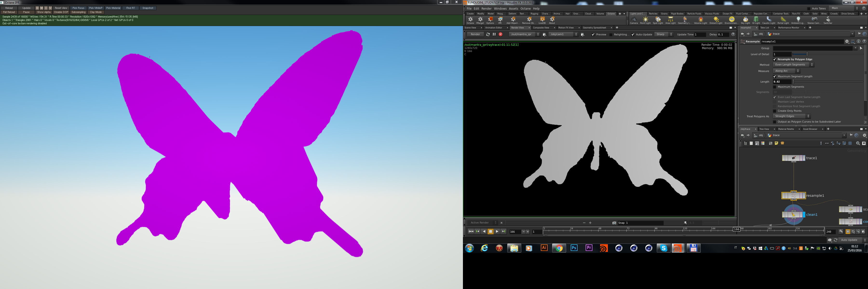This screenshot has height=289, width=868.
Task: Open the Octane menu in menu bar
Action: pyautogui.click(x=525, y=9)
